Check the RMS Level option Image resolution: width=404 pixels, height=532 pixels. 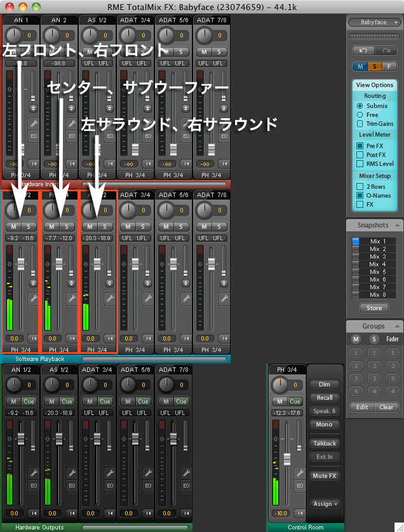(x=360, y=164)
